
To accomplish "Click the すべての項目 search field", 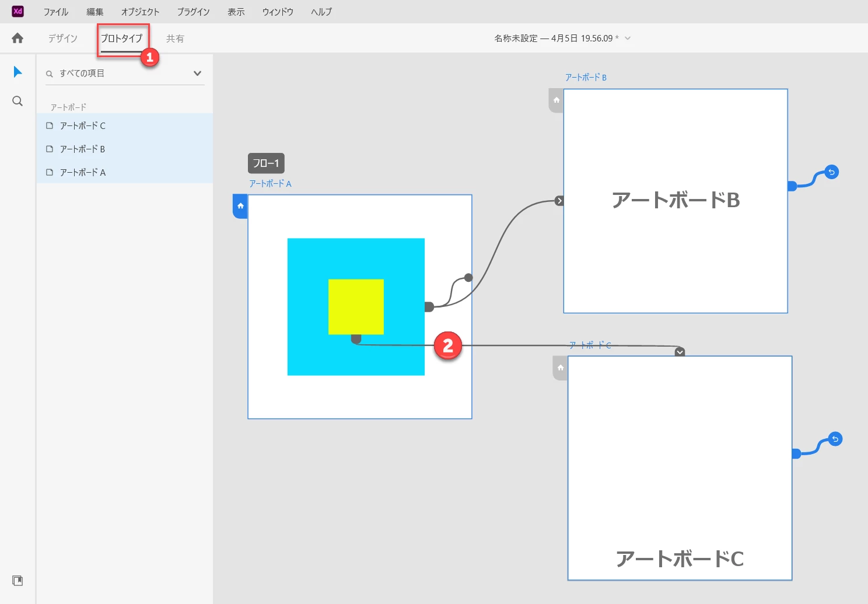I will (125, 74).
